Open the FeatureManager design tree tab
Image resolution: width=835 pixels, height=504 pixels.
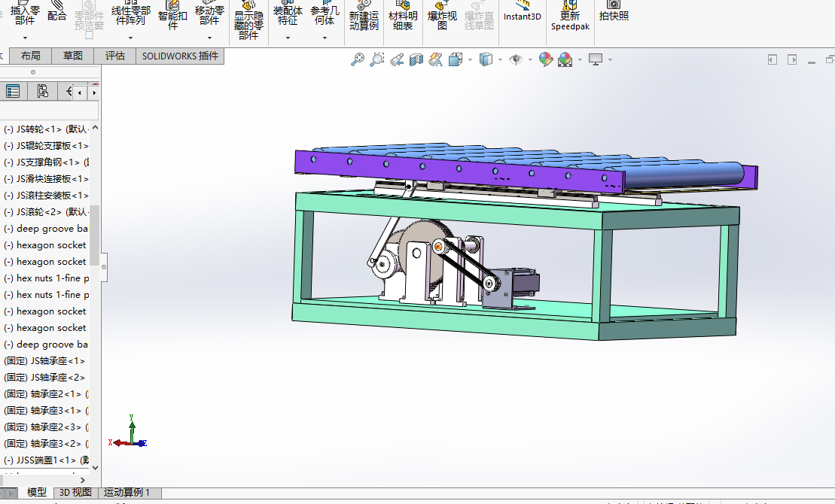(13, 91)
